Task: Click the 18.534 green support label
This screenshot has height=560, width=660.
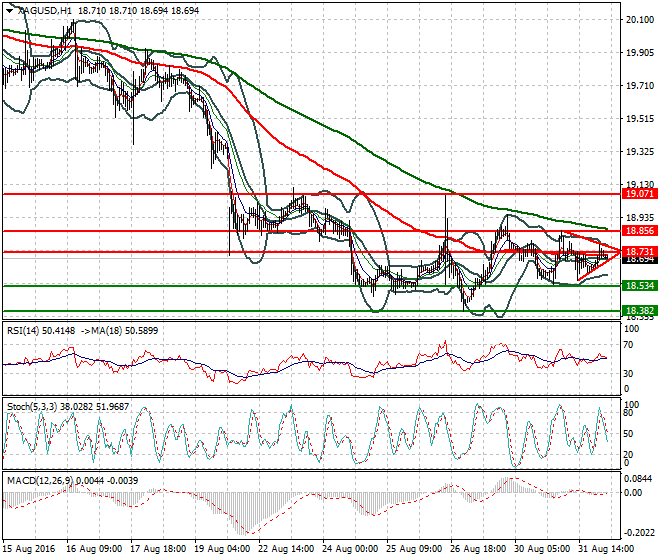Action: pyautogui.click(x=640, y=286)
